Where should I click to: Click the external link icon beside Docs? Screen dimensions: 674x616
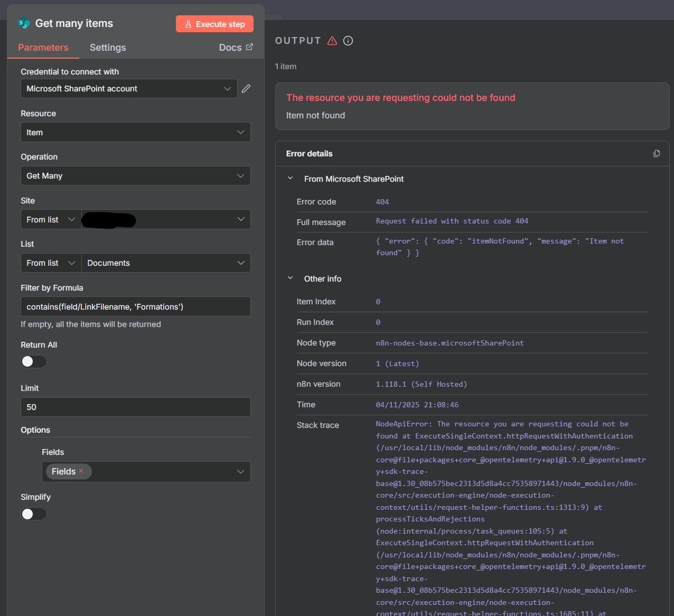tap(250, 47)
